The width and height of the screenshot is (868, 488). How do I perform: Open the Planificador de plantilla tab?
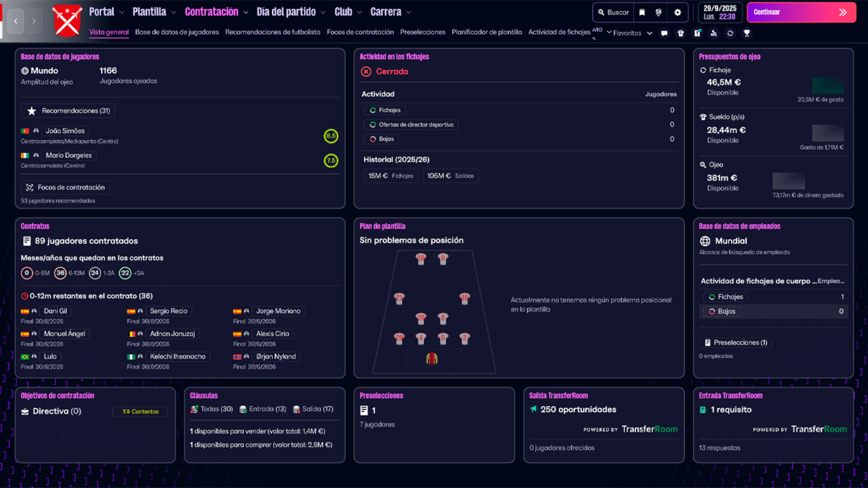click(487, 32)
